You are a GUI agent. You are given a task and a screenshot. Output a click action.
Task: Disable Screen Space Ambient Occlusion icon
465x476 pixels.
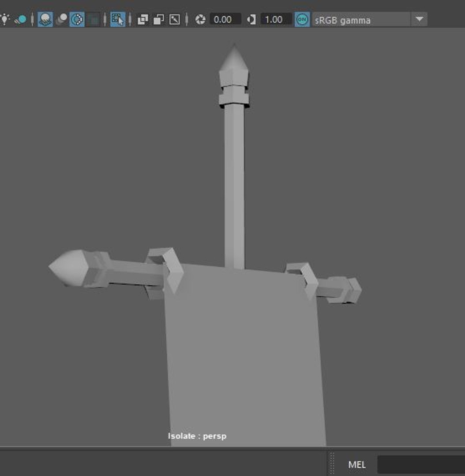[45, 19]
